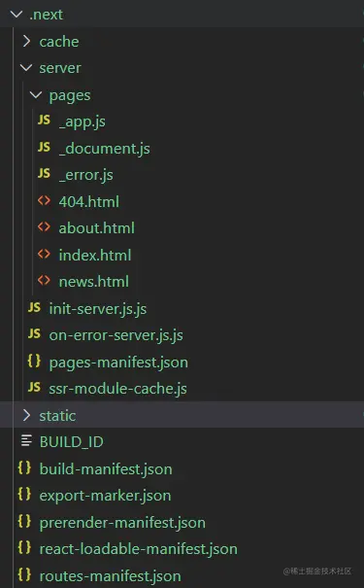This screenshot has height=588, width=364.
Task: Click the JSON braces icon for build-manifest.json
Action: [24, 467]
